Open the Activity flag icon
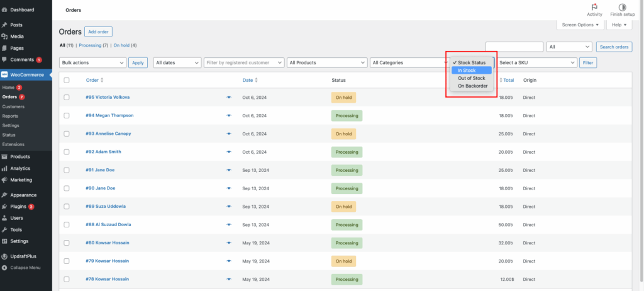The image size is (644, 291). click(x=594, y=7)
